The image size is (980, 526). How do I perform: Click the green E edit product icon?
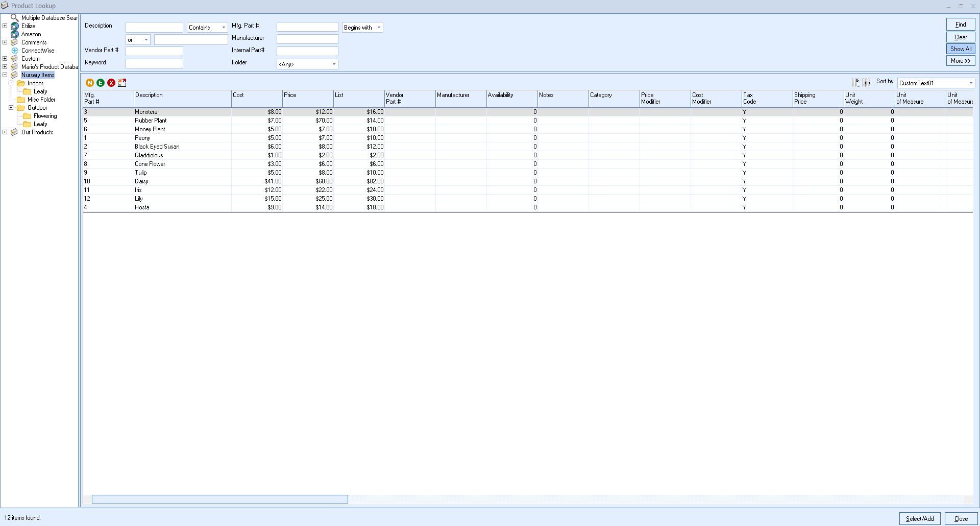click(x=101, y=83)
